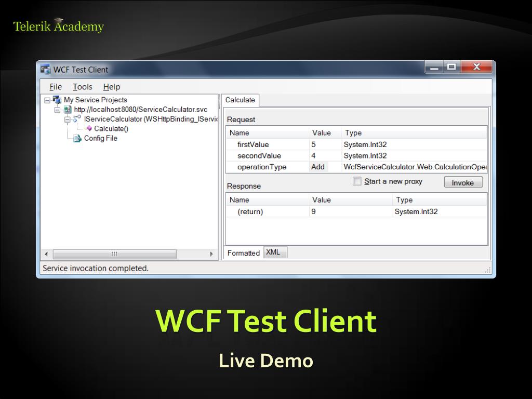Image resolution: width=532 pixels, height=399 pixels.
Task: Collapse the IServiceCalculator node
Action: [x=67, y=119]
